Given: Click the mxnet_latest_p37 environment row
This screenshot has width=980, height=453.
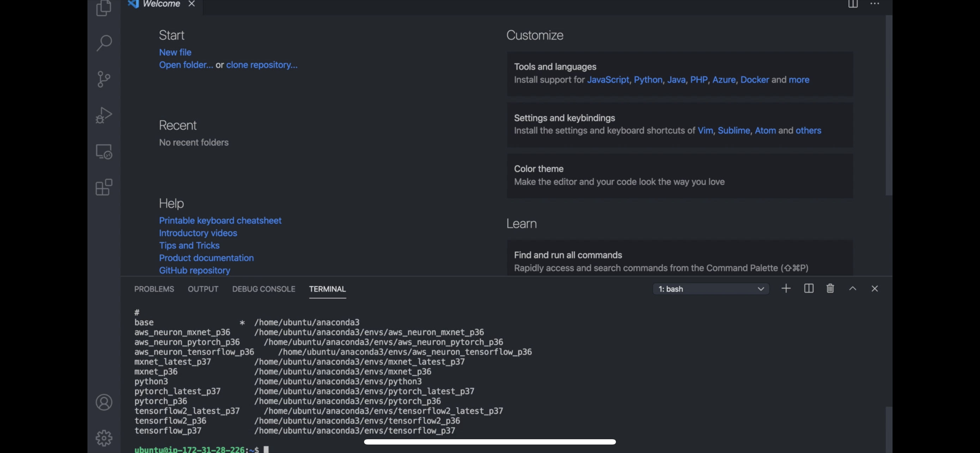Looking at the screenshot, I should click(x=299, y=362).
